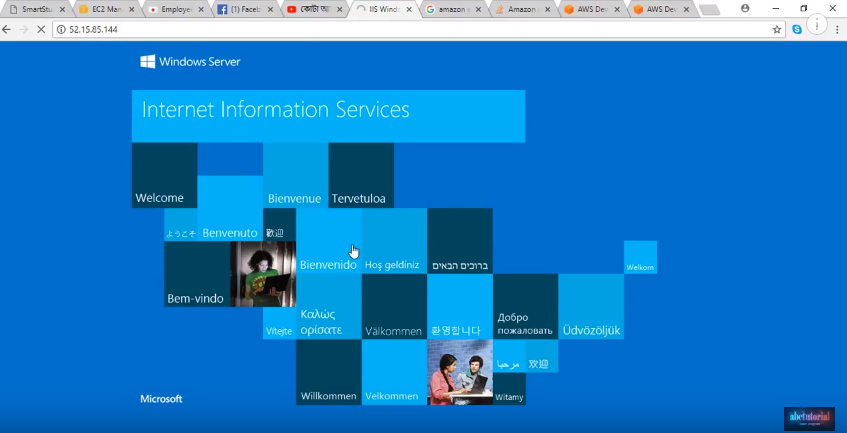Click the Välkommen tile

pyautogui.click(x=394, y=306)
